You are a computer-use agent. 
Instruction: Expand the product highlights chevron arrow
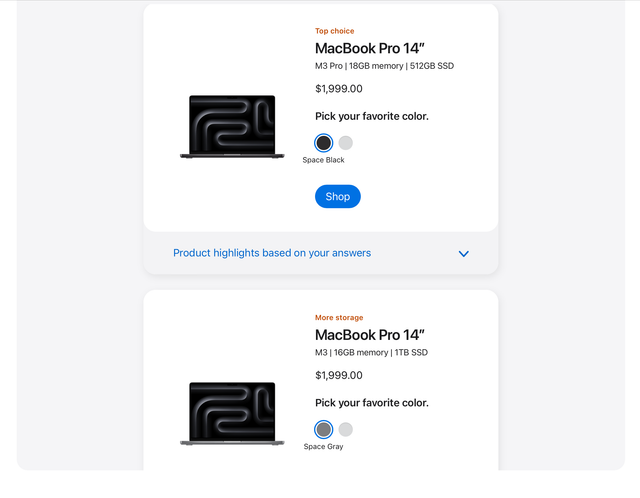[x=463, y=254]
